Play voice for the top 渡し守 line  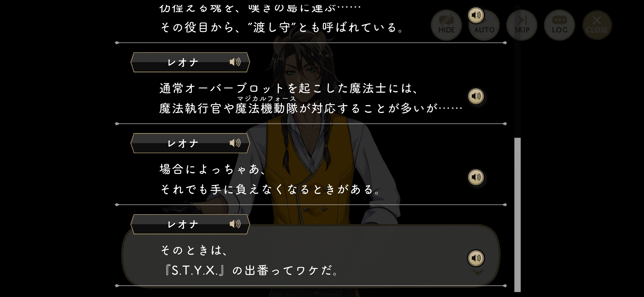pyautogui.click(x=476, y=15)
